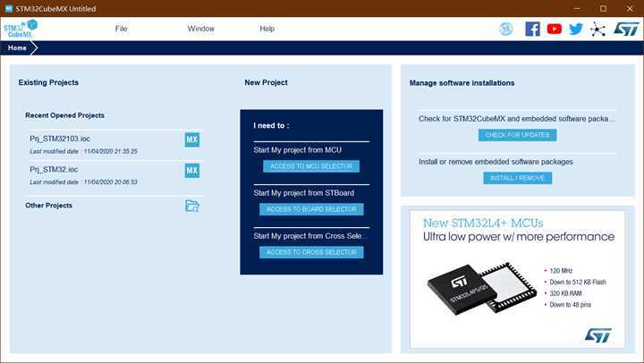Click the app icon in the title bar
The height and width of the screenshot is (363, 644).
[x=9, y=9]
